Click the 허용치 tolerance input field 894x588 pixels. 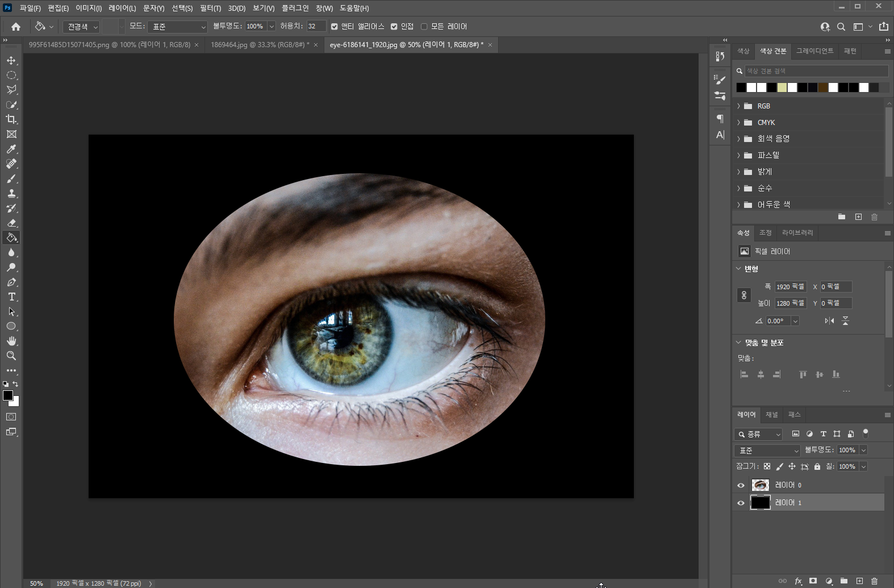click(316, 27)
